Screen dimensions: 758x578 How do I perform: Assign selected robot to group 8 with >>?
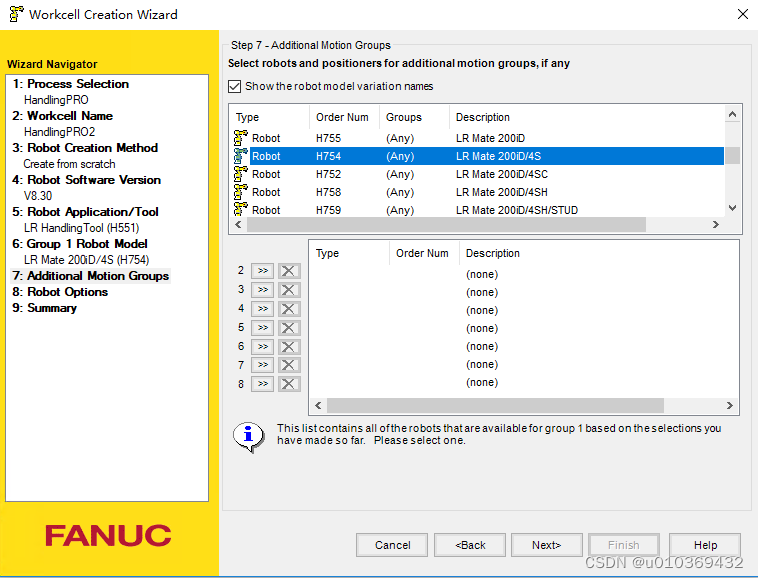(x=262, y=384)
